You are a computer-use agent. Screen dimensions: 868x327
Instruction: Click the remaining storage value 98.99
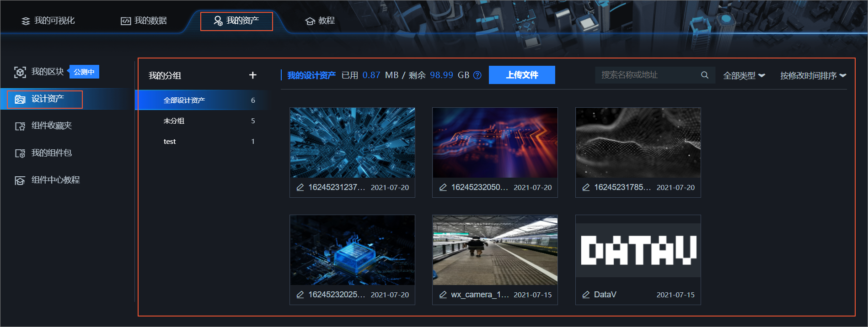441,75
